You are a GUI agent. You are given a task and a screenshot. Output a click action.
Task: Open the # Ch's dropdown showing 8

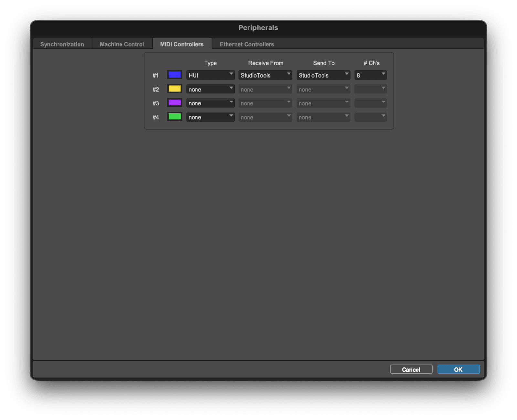(x=371, y=75)
